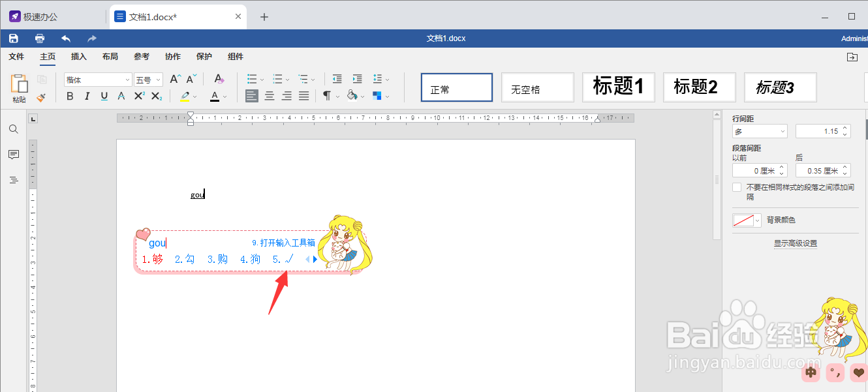Toggle bold formatting
Viewport: 868px width, 392px height.
(x=70, y=96)
